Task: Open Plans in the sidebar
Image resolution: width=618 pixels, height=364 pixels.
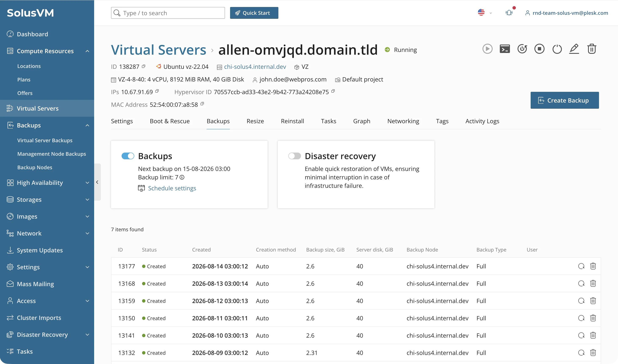Action: pyautogui.click(x=24, y=80)
